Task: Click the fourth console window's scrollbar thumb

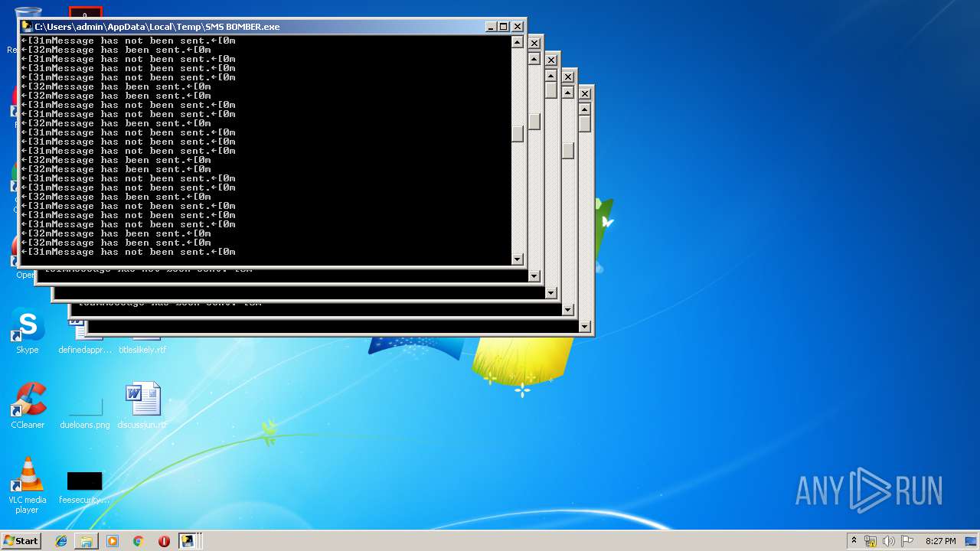Action: [x=568, y=151]
